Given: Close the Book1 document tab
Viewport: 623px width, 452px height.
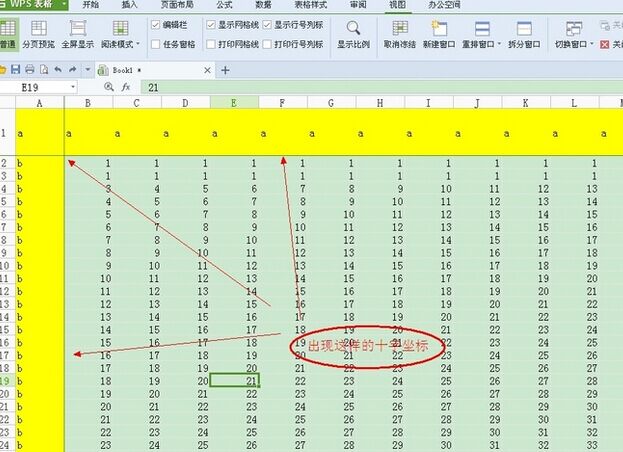Looking at the screenshot, I should 207,70.
